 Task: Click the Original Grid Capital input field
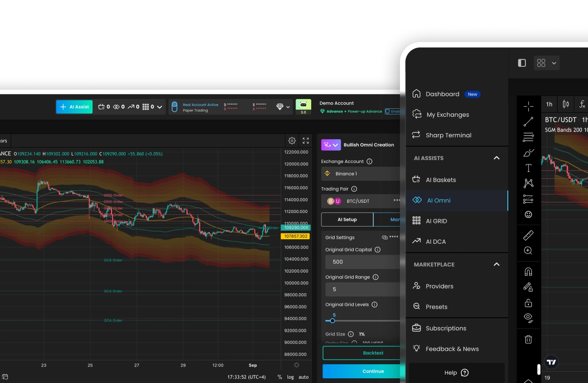(362, 262)
